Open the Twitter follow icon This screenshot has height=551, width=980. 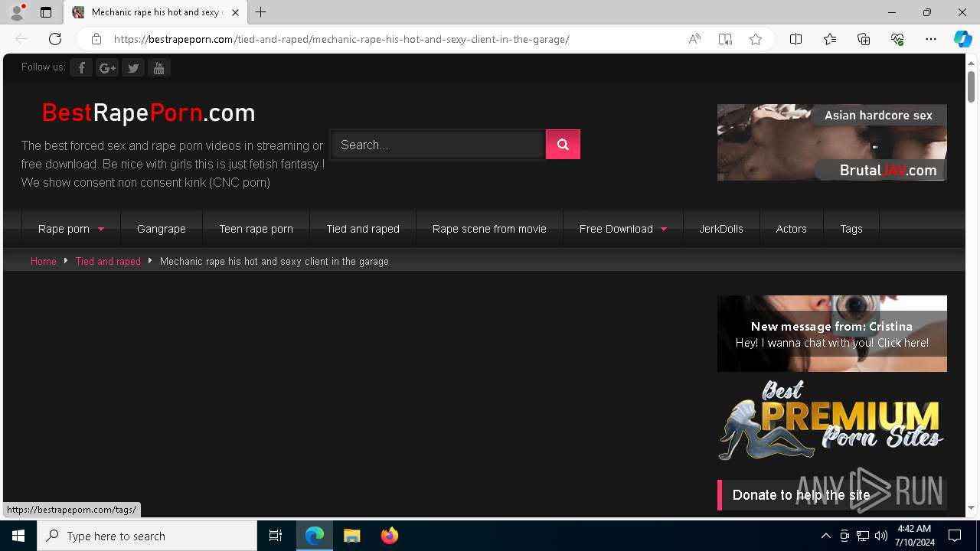(133, 68)
